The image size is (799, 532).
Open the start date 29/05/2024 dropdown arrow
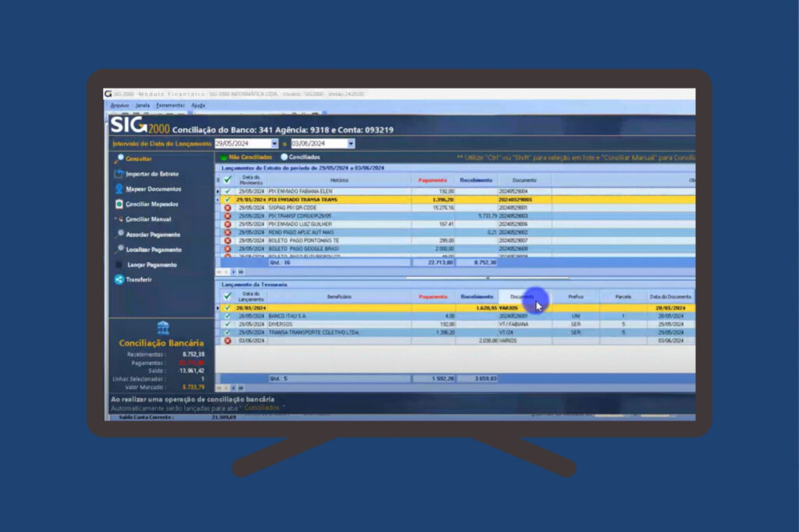tap(275, 144)
